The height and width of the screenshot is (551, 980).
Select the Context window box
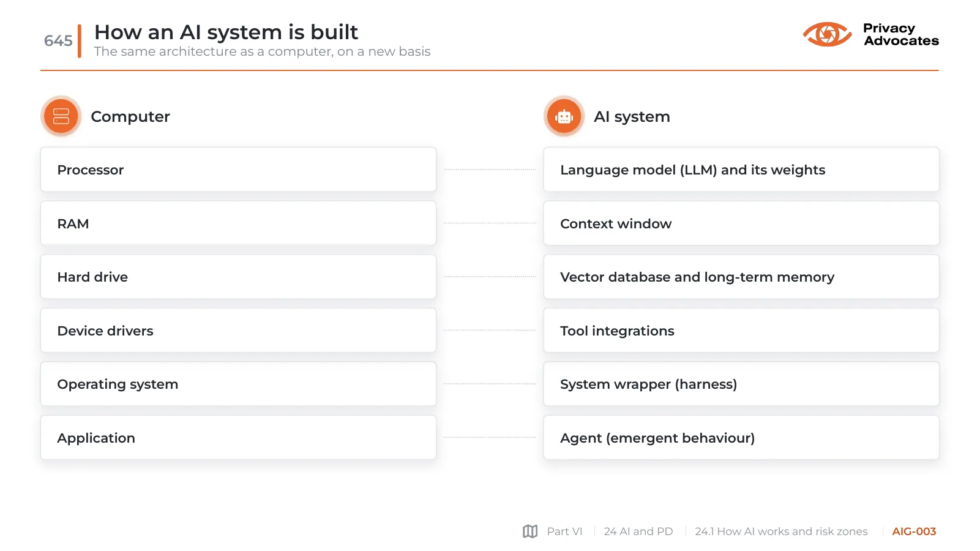tap(741, 223)
